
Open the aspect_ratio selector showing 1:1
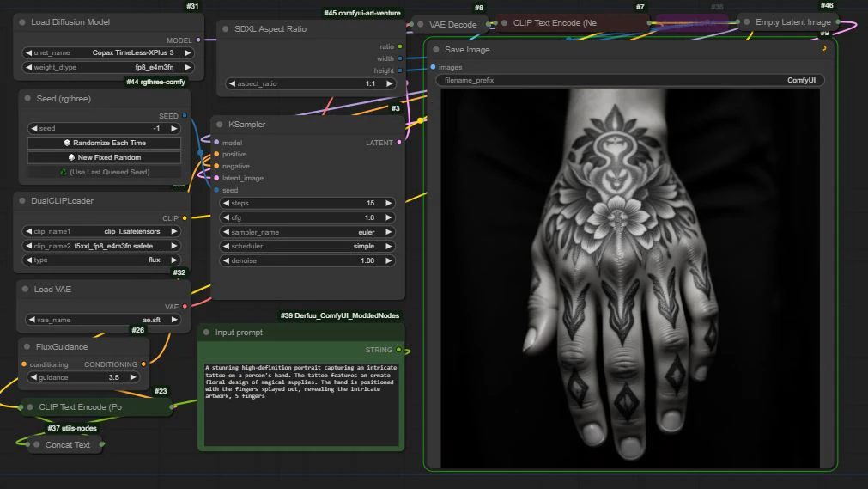[x=313, y=83]
